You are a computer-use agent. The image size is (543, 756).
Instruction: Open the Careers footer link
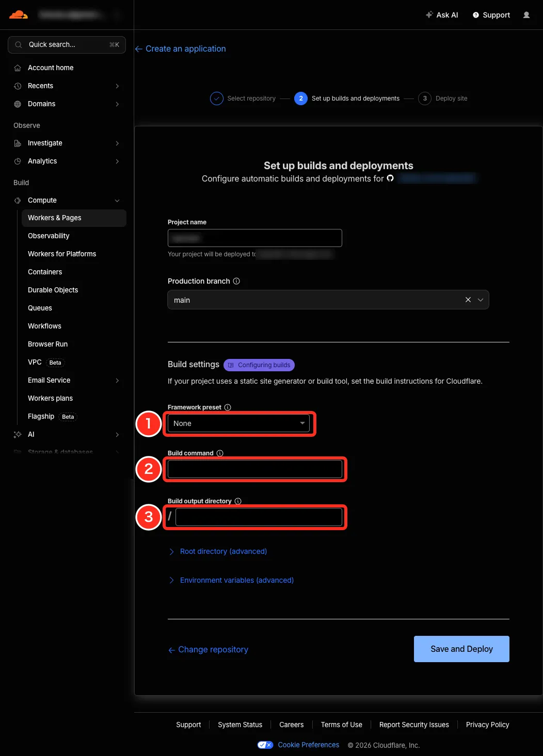(x=292, y=725)
